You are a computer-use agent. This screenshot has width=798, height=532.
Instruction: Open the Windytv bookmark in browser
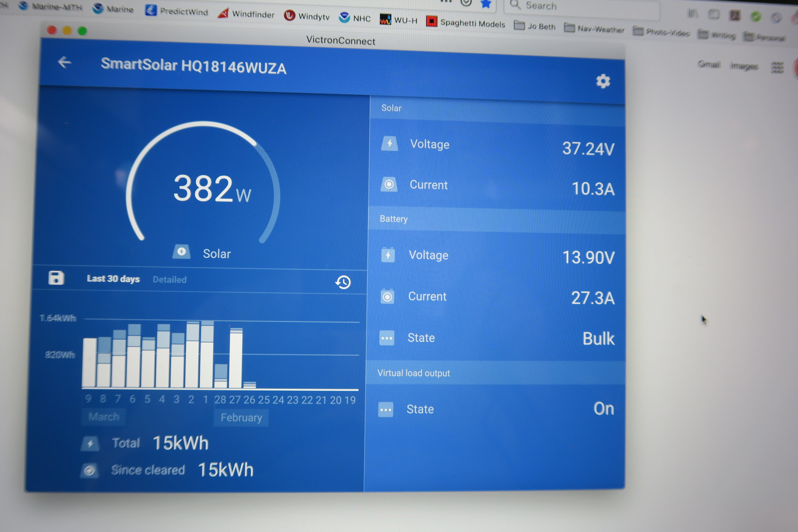(x=307, y=16)
